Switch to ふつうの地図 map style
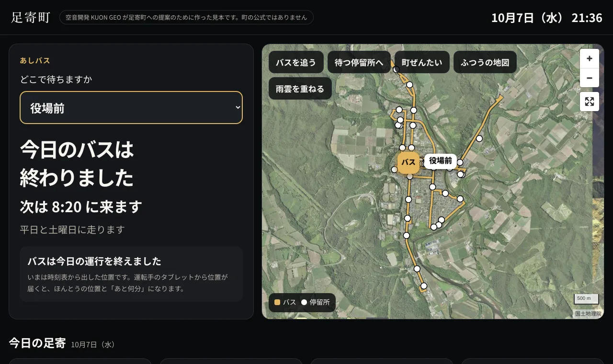This screenshot has width=613, height=364. point(485,62)
